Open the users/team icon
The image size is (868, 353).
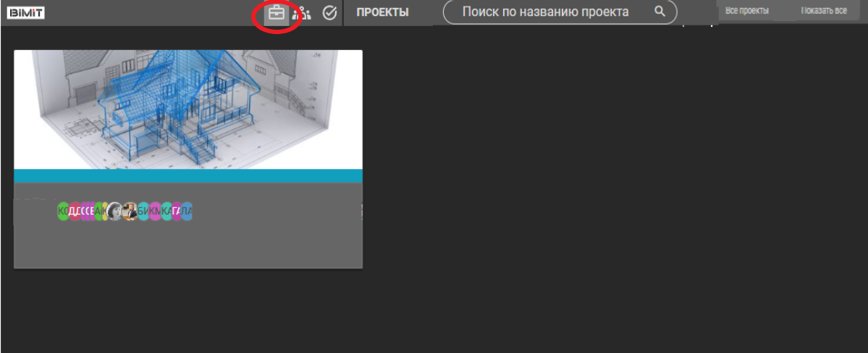303,13
